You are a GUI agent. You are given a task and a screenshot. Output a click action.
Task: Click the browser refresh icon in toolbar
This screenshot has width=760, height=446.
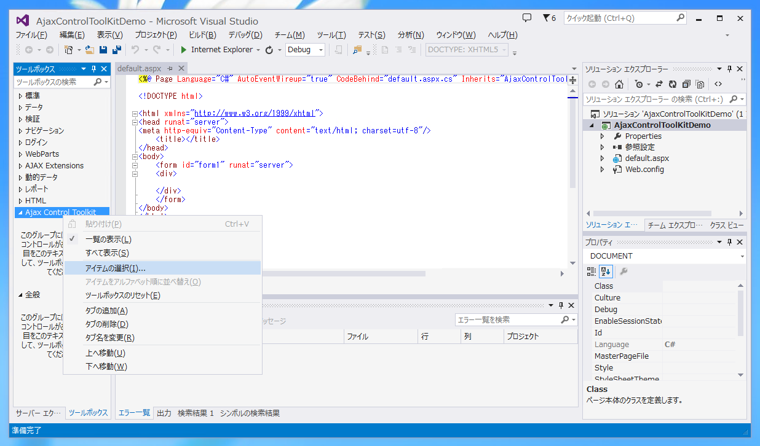click(x=269, y=49)
